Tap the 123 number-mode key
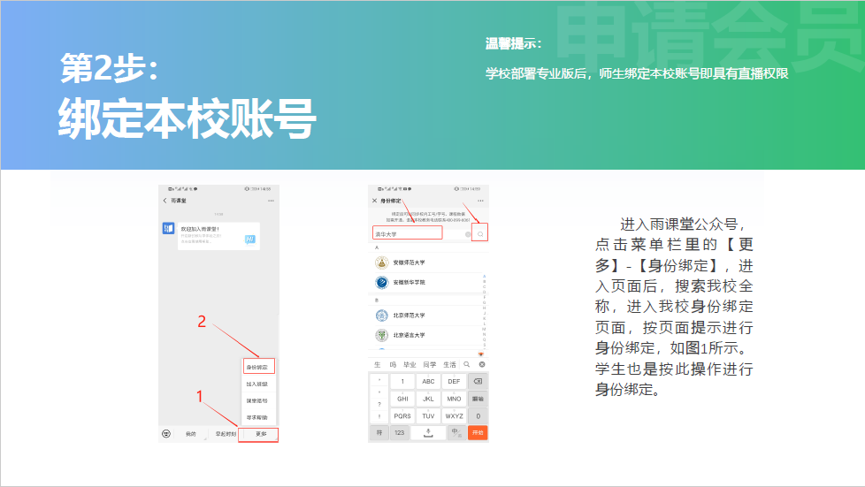 coord(399,433)
